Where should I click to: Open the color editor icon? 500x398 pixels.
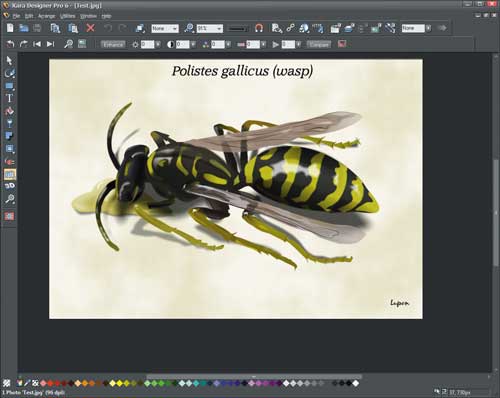[x=20, y=383]
